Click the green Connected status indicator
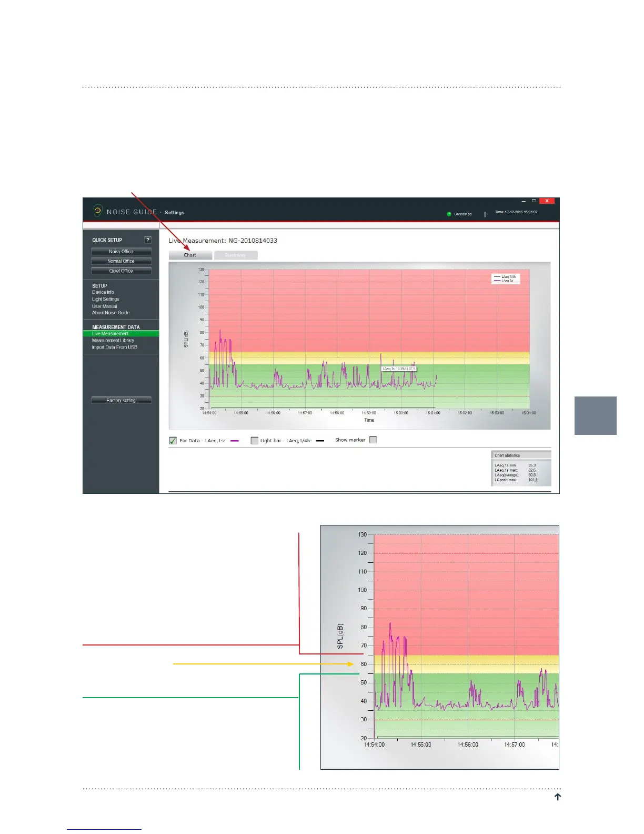The width and height of the screenshot is (644, 834). coord(449,214)
